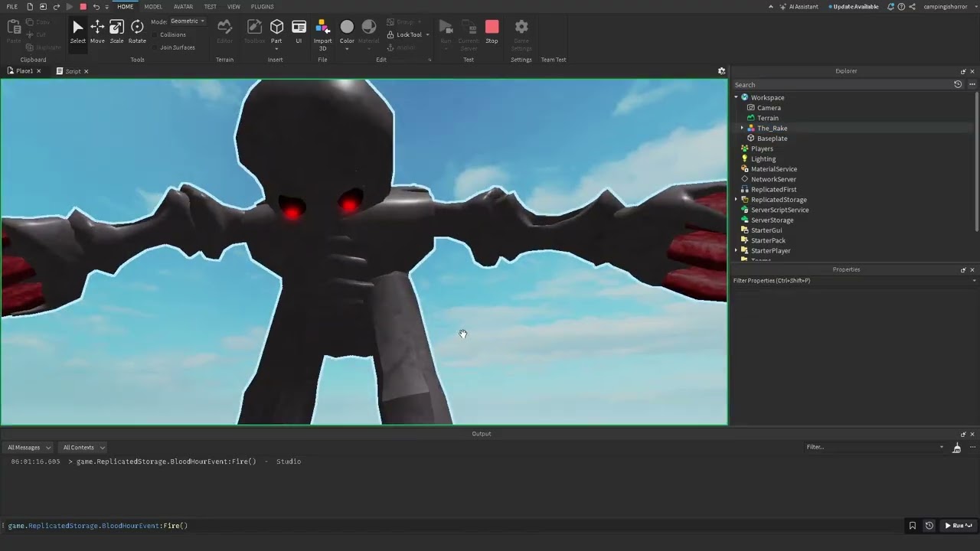Open the help question mark icon

click(x=901, y=7)
